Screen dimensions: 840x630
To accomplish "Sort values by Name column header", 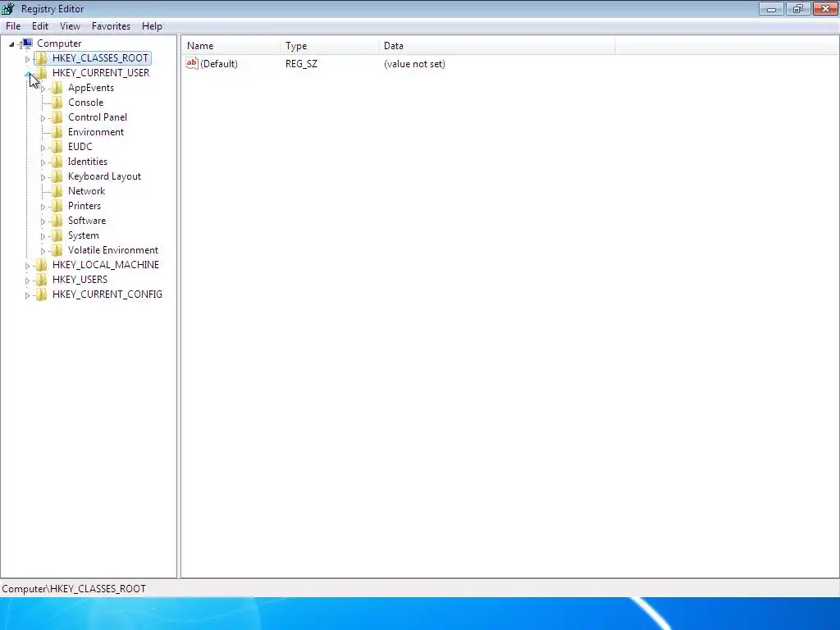I will point(231,46).
